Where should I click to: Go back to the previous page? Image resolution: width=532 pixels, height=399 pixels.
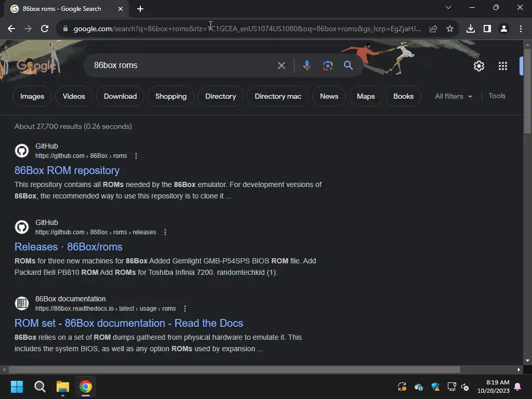pyautogui.click(x=11, y=29)
